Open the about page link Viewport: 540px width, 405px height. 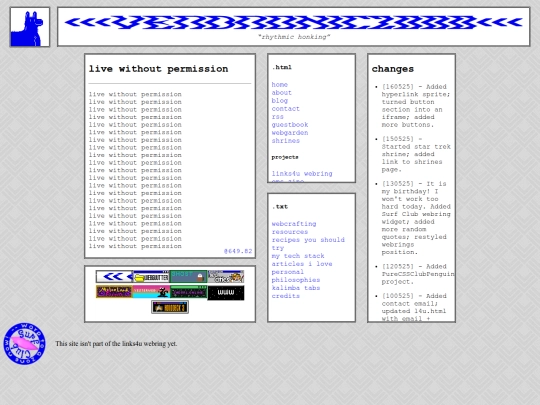click(282, 93)
